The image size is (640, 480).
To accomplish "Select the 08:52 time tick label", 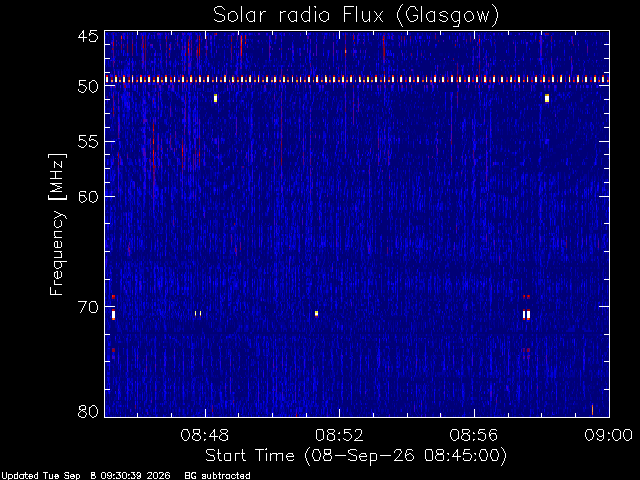I will (339, 435).
